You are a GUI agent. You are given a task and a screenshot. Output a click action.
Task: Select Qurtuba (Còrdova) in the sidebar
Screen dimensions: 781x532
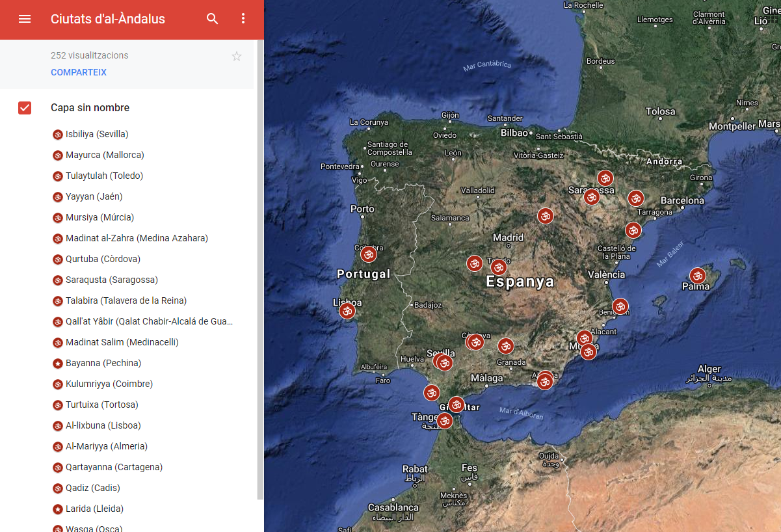click(103, 259)
